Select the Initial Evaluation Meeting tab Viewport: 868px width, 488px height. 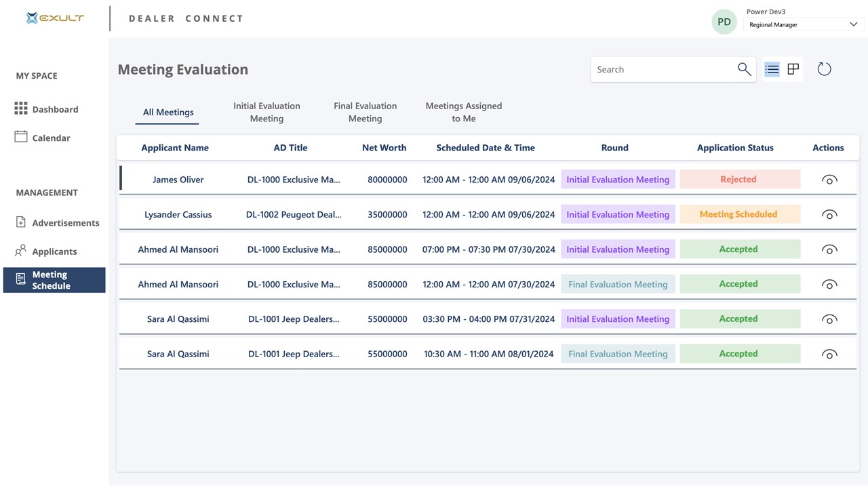[267, 112]
